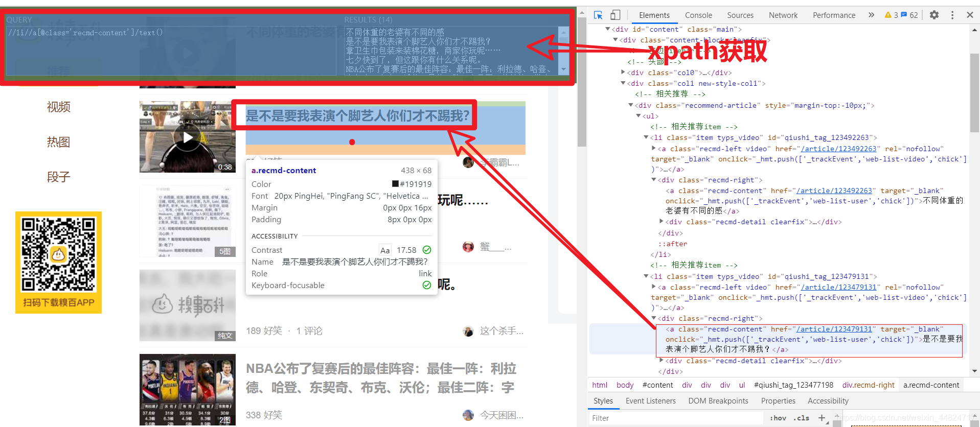Toggle the :hov element state button

(x=778, y=418)
